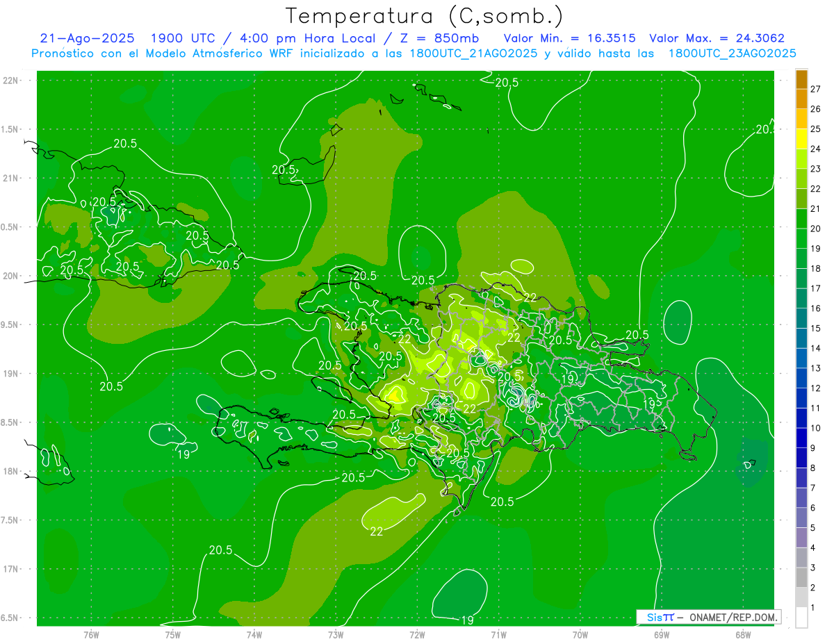Click the '72W' longitude axis label

coord(417,634)
